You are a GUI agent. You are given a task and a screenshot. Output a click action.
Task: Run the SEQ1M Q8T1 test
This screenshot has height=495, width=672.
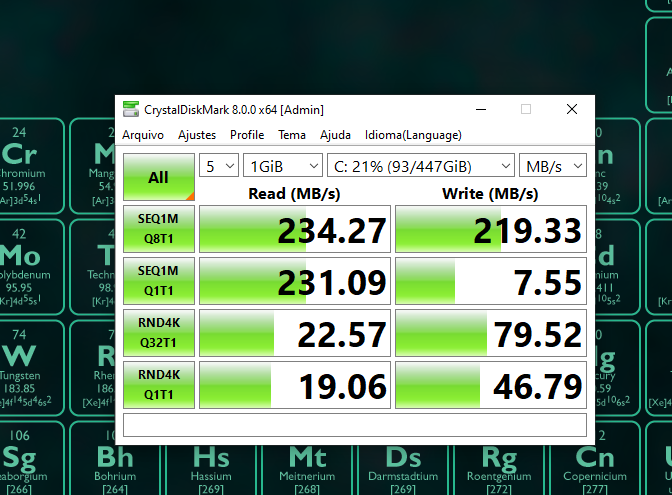click(159, 229)
